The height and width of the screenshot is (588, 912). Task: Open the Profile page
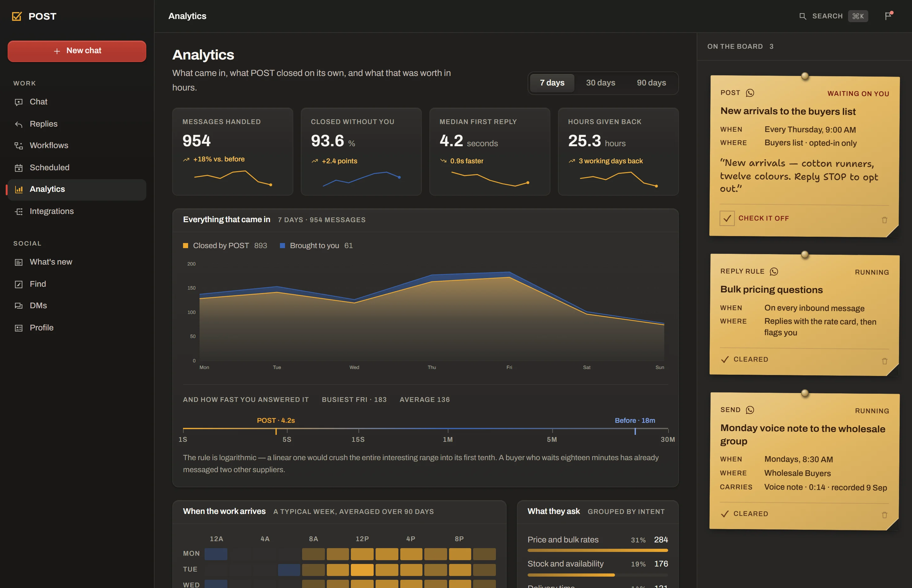(x=77, y=328)
